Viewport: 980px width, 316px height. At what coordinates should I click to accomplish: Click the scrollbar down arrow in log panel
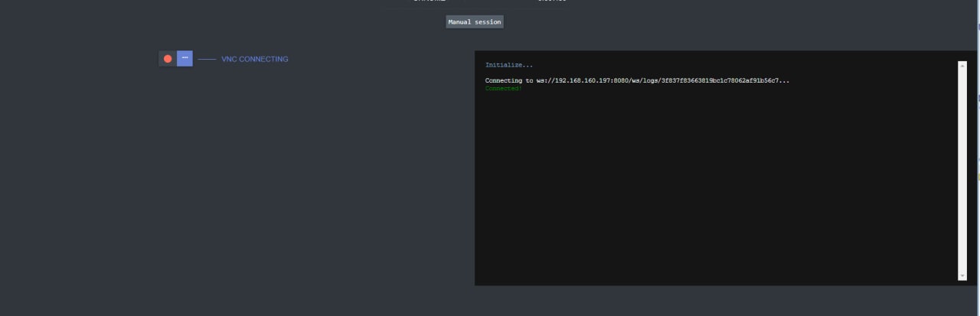click(962, 276)
